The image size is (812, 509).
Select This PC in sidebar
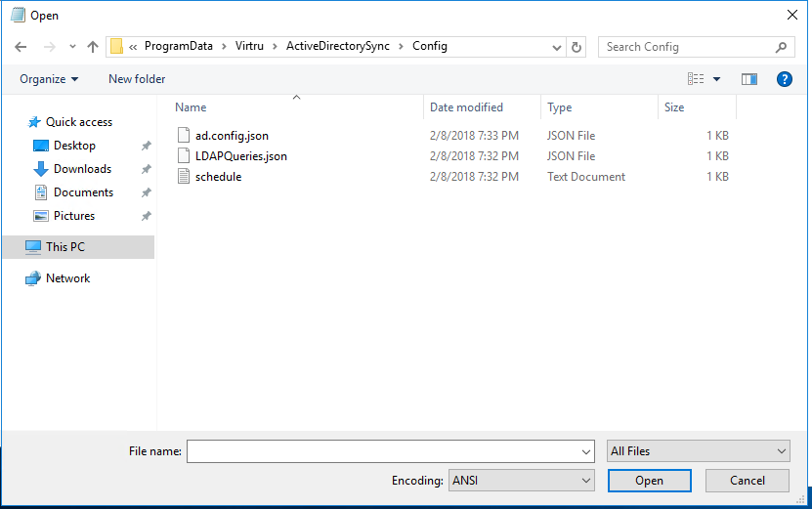[78, 247]
